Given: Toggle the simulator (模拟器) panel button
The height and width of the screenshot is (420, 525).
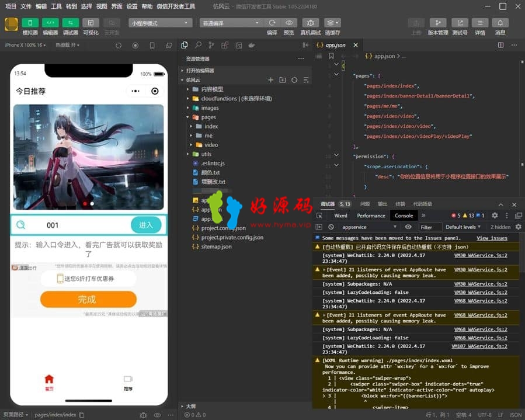Looking at the screenshot, I should click(30, 23).
